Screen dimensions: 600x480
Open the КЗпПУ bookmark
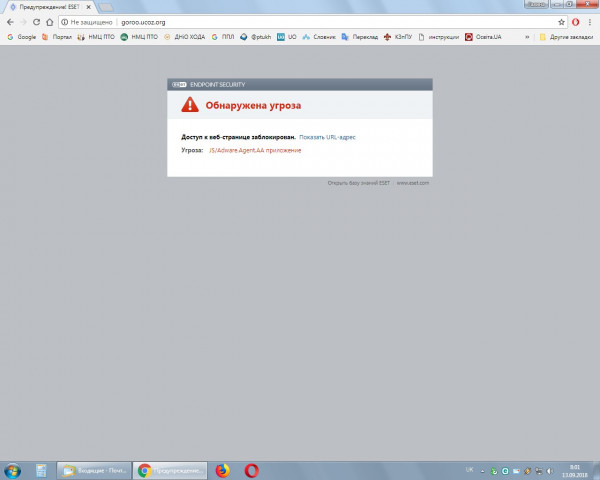[398, 37]
